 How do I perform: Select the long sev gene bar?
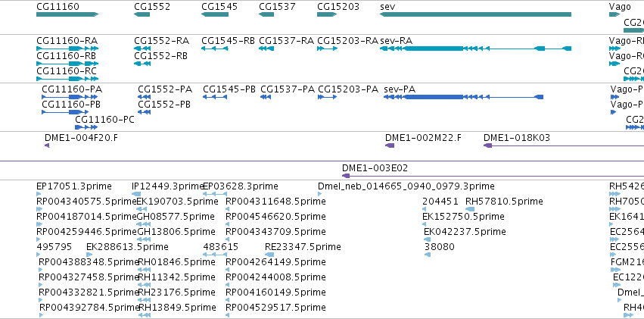(475, 14)
